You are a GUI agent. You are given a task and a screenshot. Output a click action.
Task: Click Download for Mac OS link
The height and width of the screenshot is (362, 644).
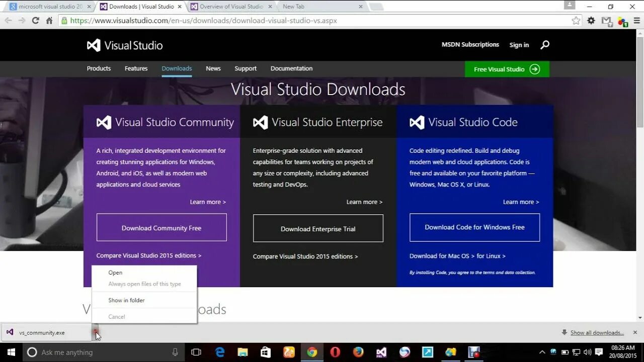442,256
